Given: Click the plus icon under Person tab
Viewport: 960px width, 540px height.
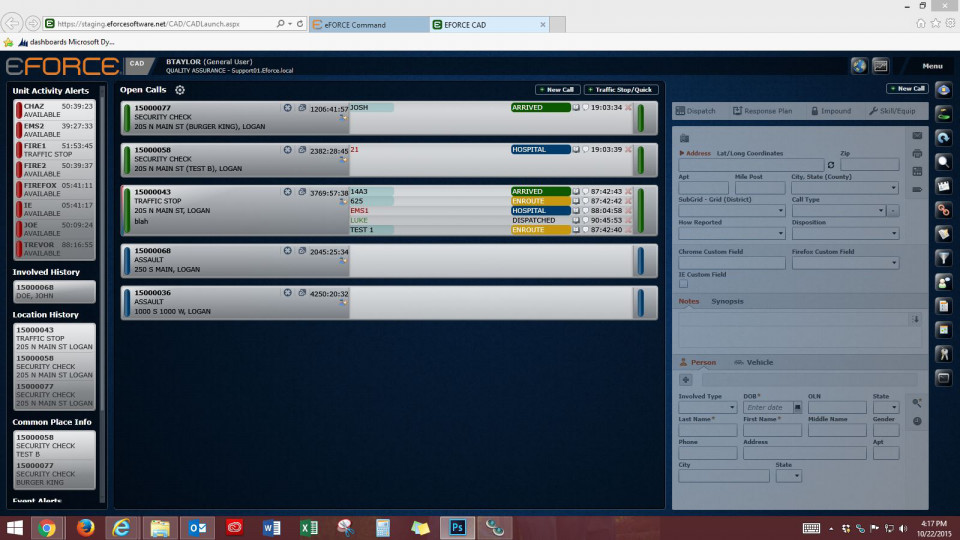Looking at the screenshot, I should [x=685, y=380].
